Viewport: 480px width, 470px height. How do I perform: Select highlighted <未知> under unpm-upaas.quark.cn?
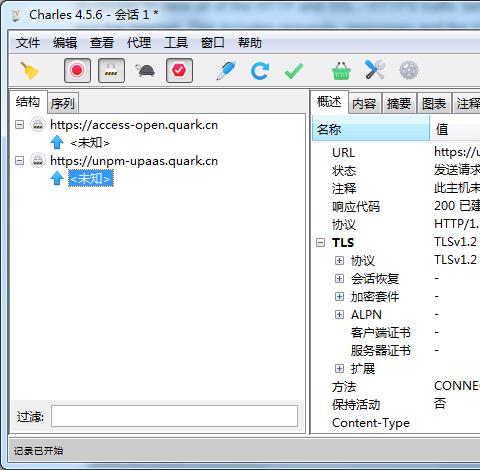point(91,179)
